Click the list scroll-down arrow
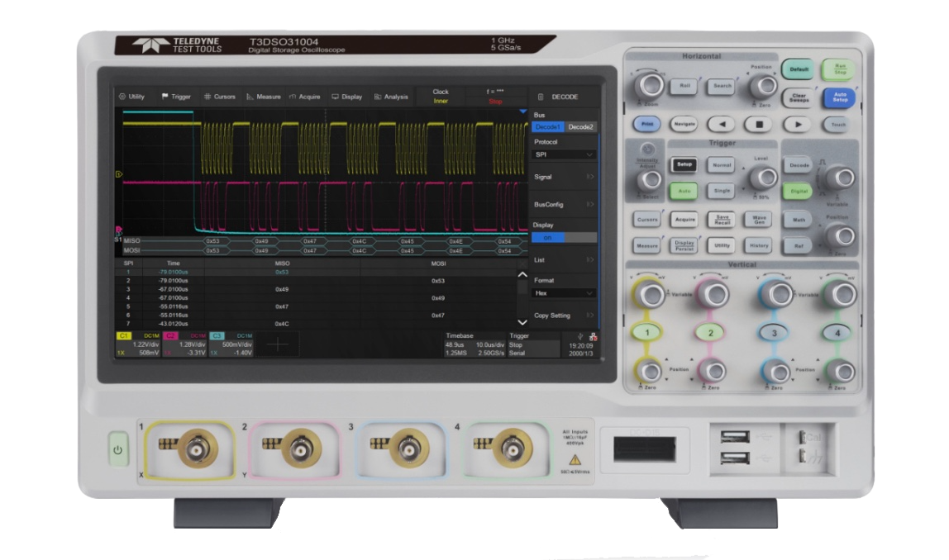 (522, 320)
